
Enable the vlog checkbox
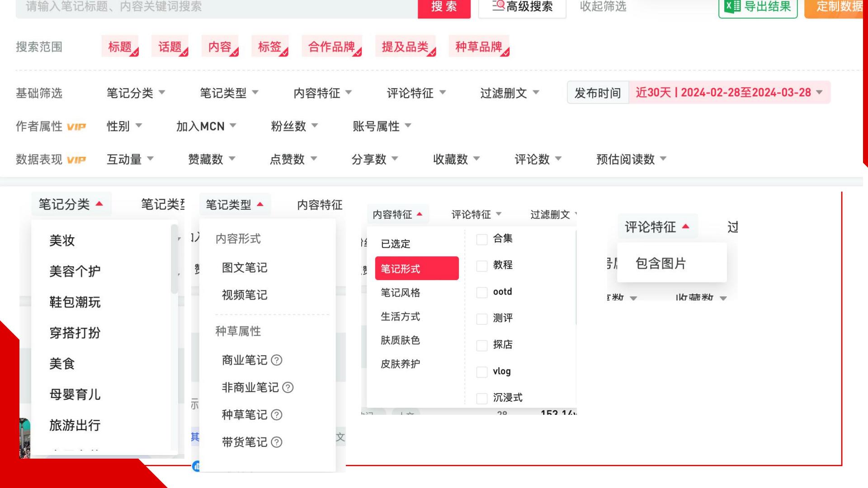(482, 372)
